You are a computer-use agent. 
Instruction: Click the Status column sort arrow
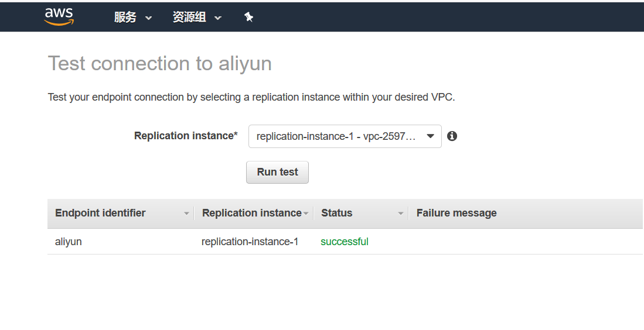[400, 214]
